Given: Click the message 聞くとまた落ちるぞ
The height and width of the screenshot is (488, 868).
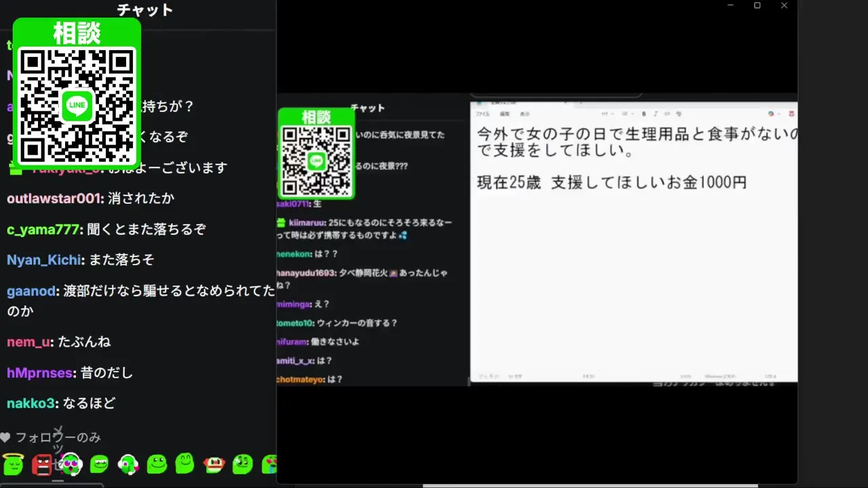Looking at the screenshot, I should pyautogui.click(x=146, y=229).
